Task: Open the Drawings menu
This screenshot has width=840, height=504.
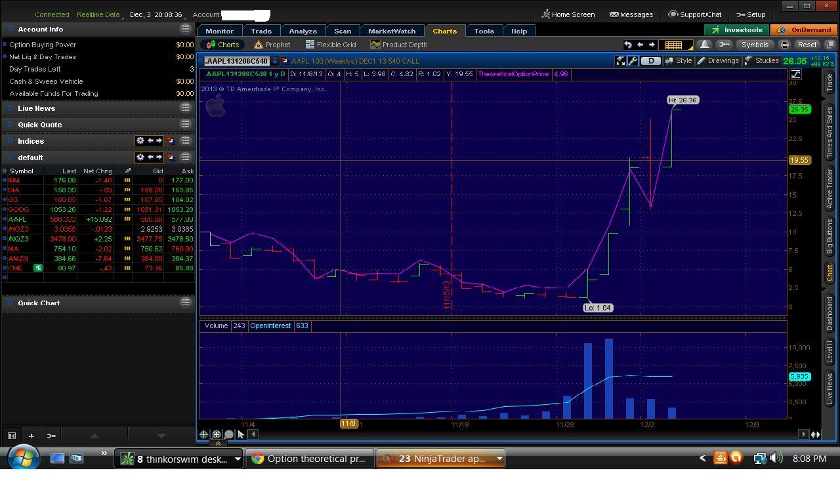Action: point(718,60)
